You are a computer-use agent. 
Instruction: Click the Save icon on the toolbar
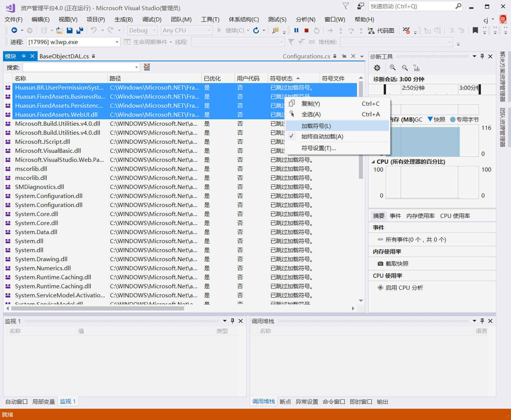(x=70, y=30)
